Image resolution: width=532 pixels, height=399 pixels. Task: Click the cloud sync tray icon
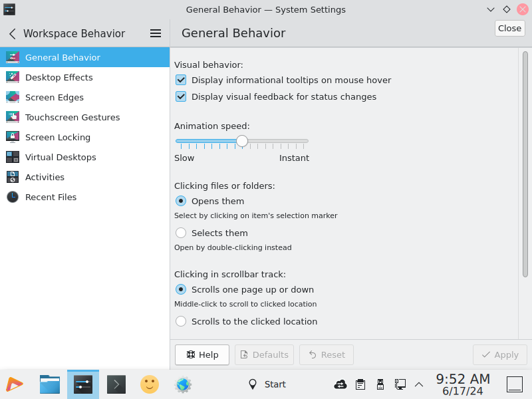tap(340, 384)
